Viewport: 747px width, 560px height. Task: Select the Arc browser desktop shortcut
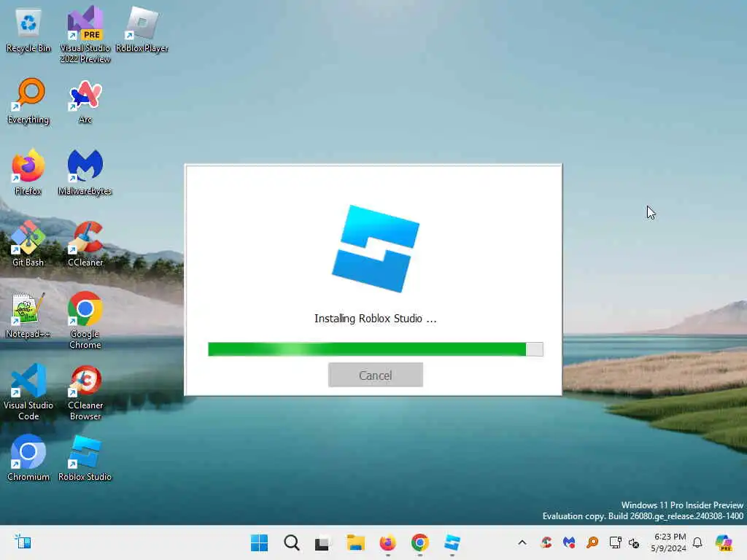tap(85, 101)
